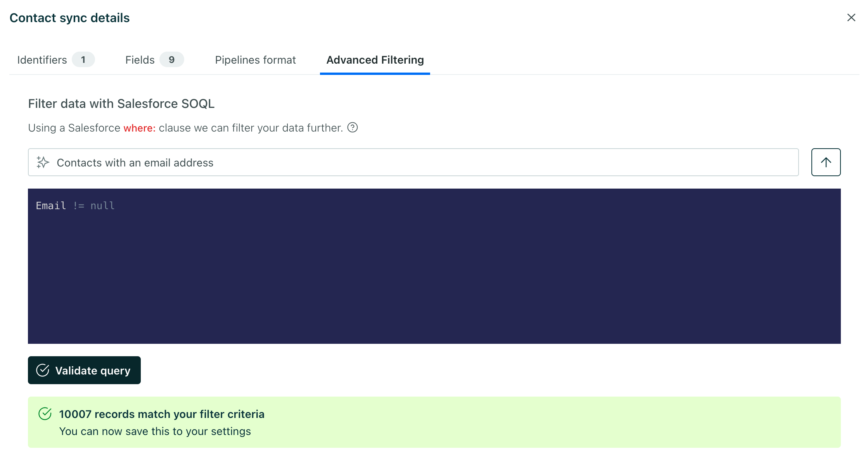Select the Advanced Filtering tab
This screenshot has width=868, height=461.
375,60
